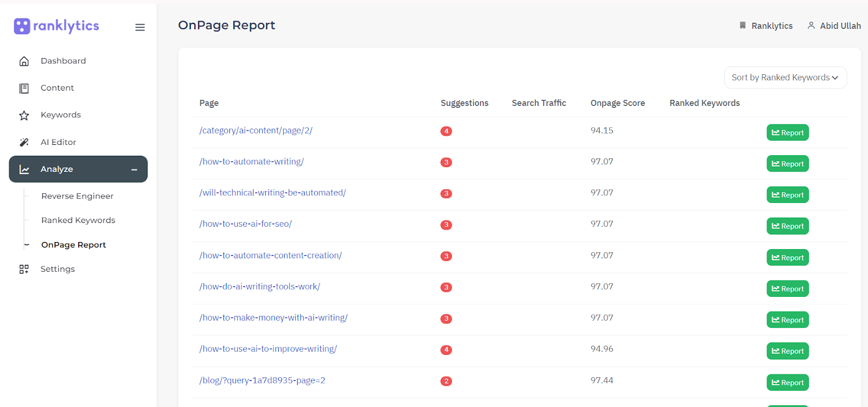Click Report for /how-to-use-ai-to-improve-writing/
Screen dimensions: 868x407
788,352
